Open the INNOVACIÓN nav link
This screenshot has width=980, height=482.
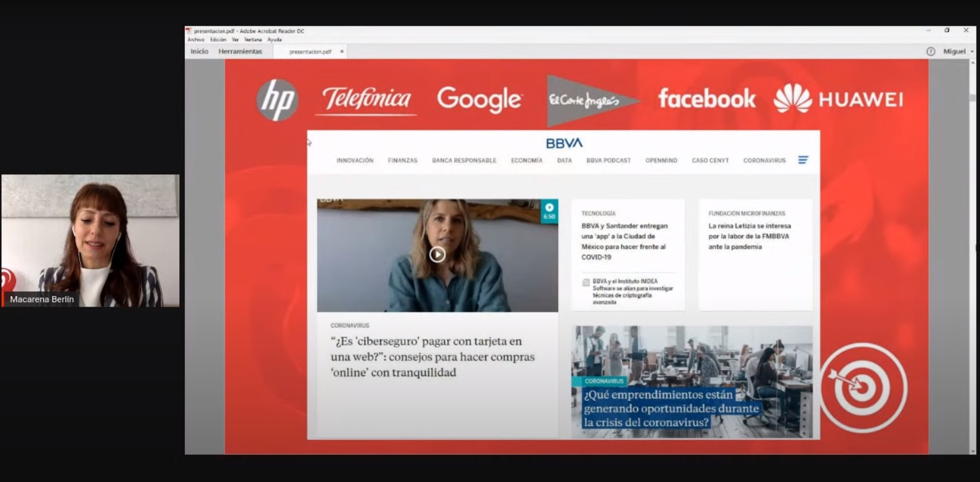tap(355, 161)
